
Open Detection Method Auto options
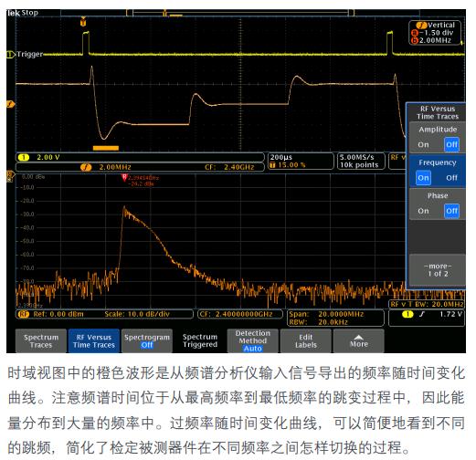[x=252, y=340]
